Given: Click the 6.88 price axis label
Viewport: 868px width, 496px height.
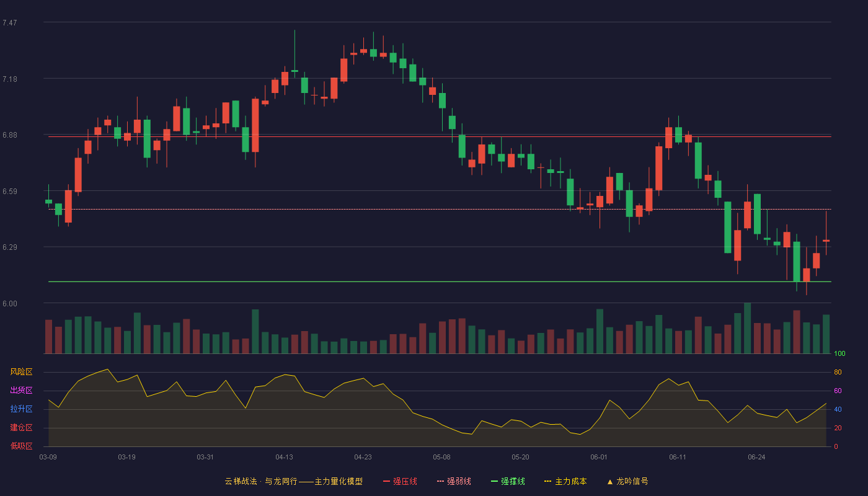Looking at the screenshot, I should coord(10,135).
